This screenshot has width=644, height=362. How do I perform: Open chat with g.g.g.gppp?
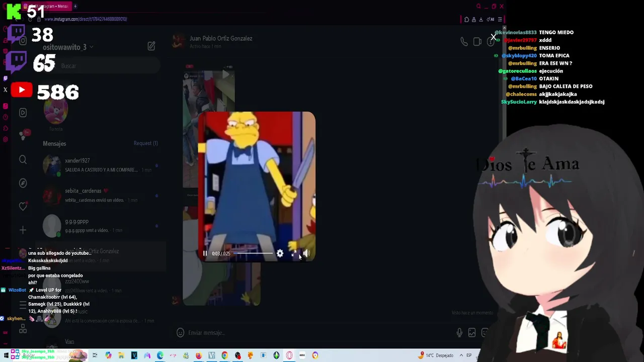101,225
